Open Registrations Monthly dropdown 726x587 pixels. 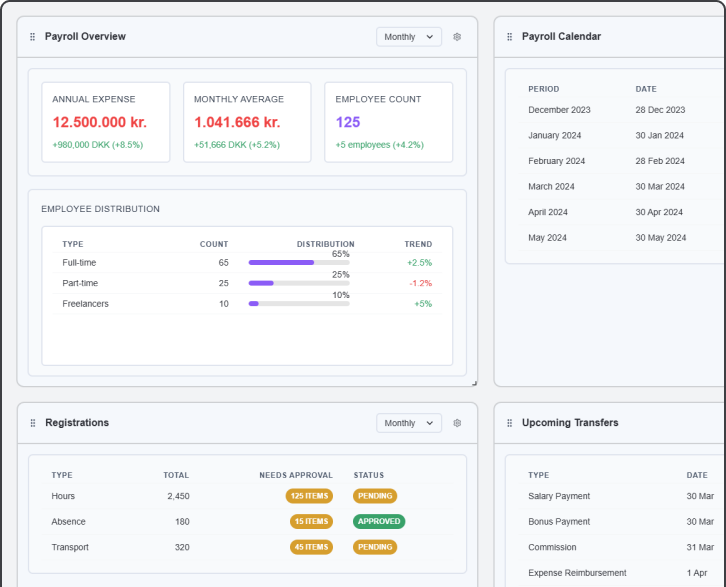(x=408, y=423)
